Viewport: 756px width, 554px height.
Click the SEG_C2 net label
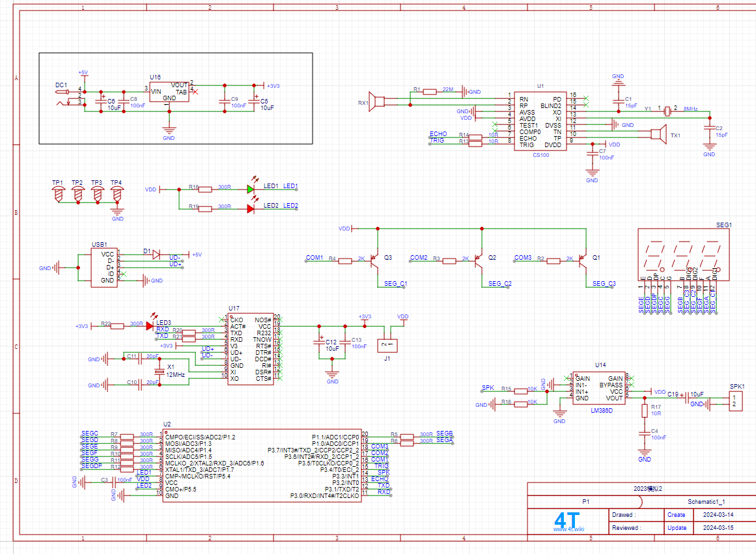[x=500, y=283]
